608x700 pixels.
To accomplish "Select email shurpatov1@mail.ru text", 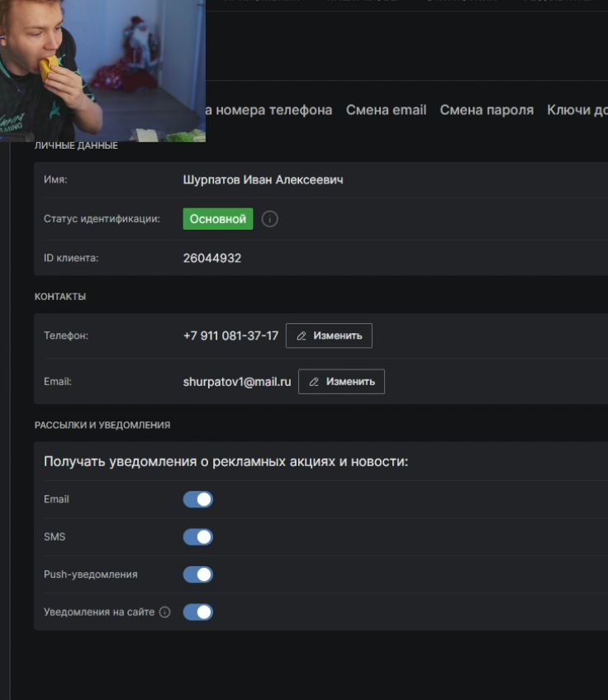I will tap(237, 382).
